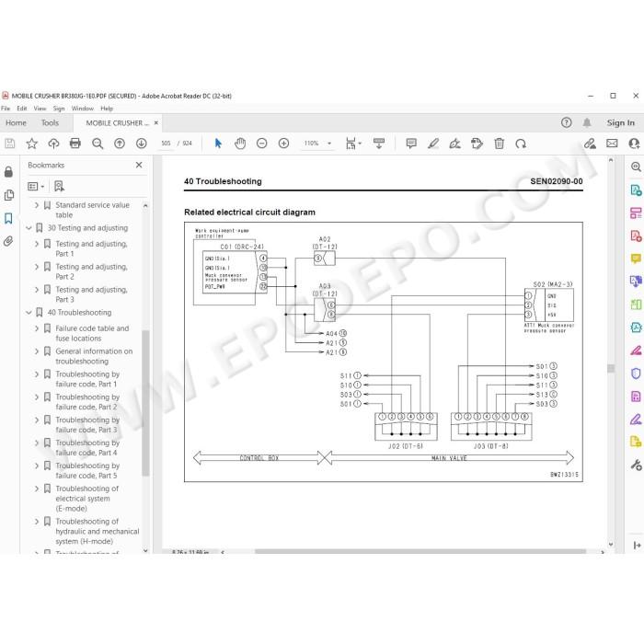Click the current page number field

[166, 144]
